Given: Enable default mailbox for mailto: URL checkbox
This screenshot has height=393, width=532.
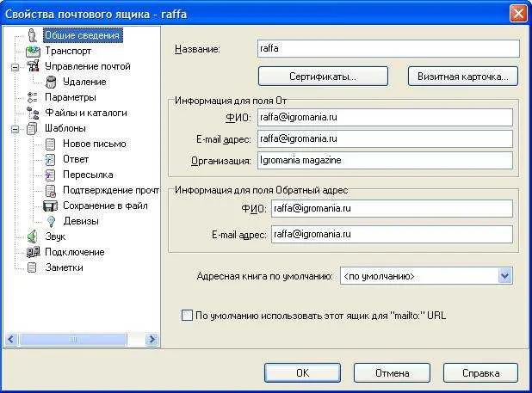Looking at the screenshot, I should point(187,316).
